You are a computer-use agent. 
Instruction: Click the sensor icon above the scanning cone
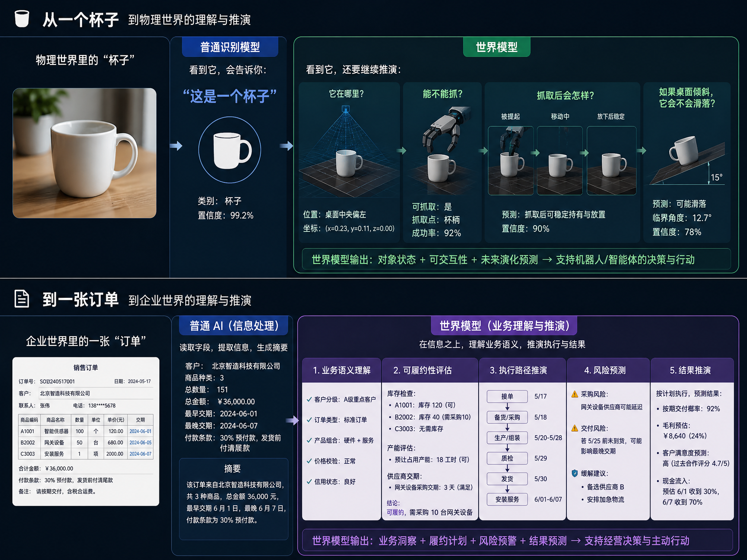(346, 109)
